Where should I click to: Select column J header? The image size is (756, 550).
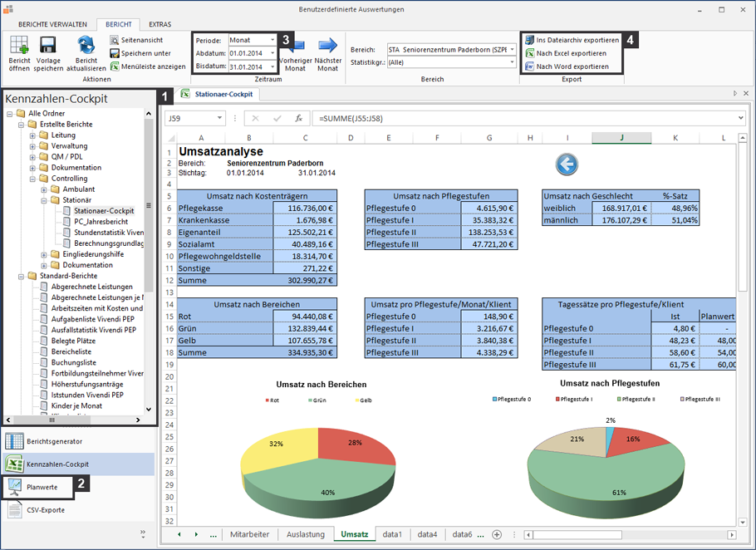[x=621, y=138]
